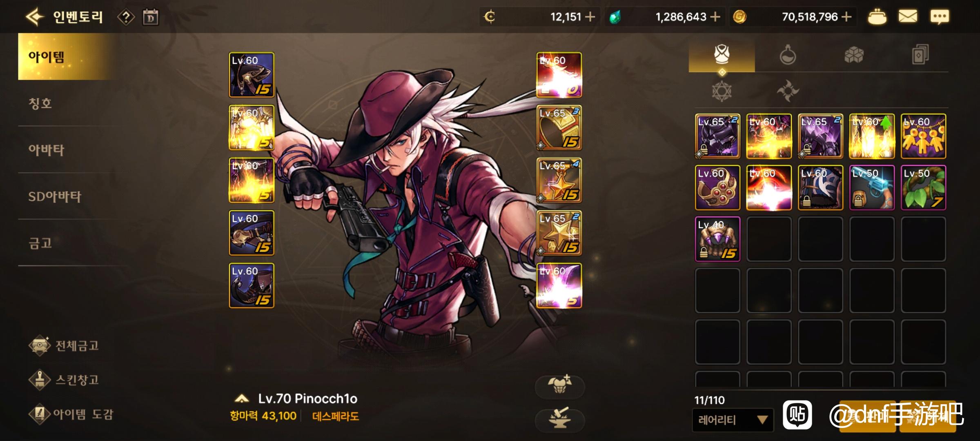Add gold with the plus next to 70,518,796
This screenshot has width=980, height=441.
pos(847,17)
